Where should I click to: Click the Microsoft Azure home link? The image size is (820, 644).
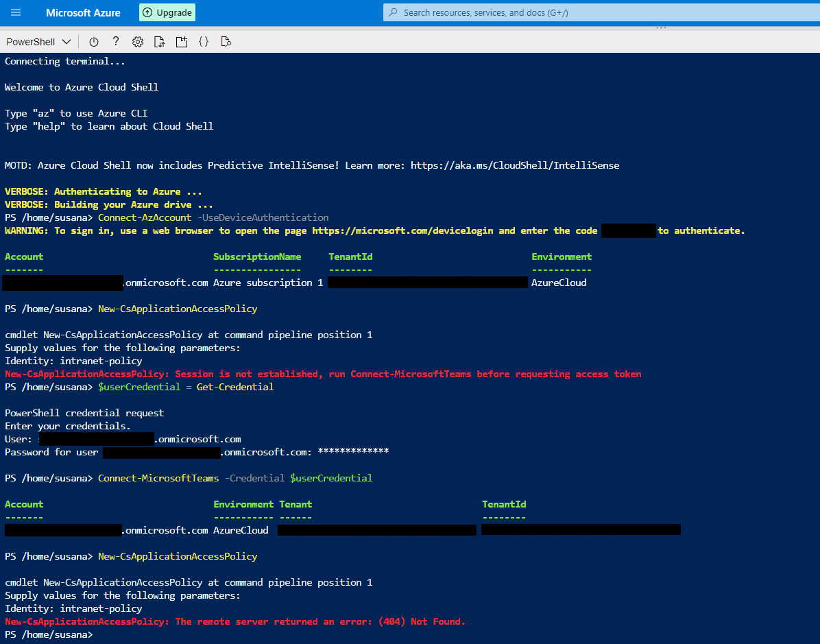pos(83,12)
